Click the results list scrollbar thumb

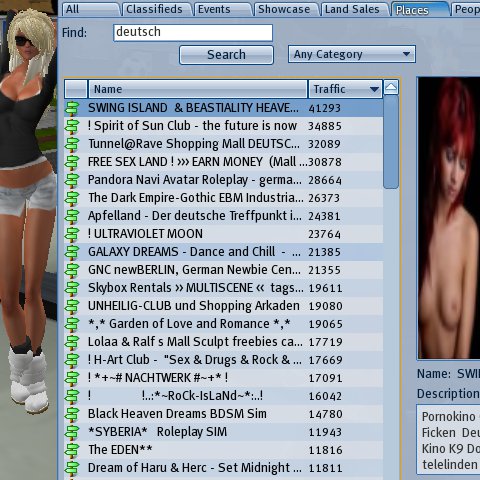point(391,142)
